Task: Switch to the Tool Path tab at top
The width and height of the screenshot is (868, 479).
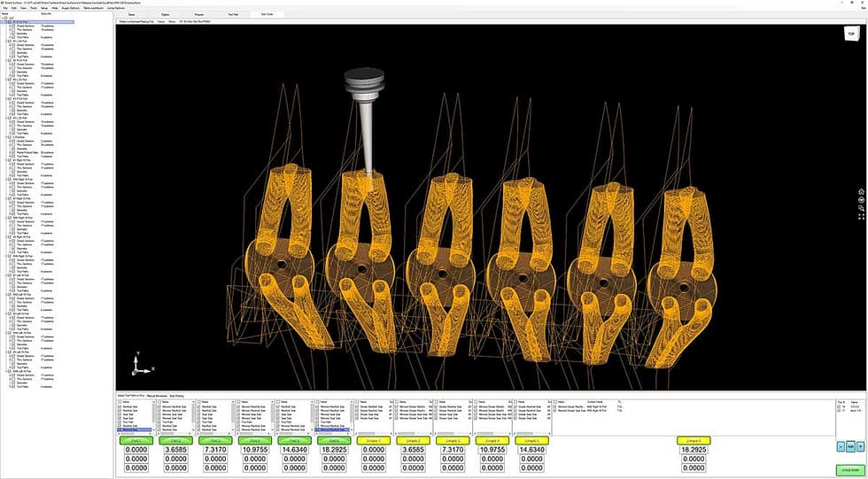Action: click(232, 14)
